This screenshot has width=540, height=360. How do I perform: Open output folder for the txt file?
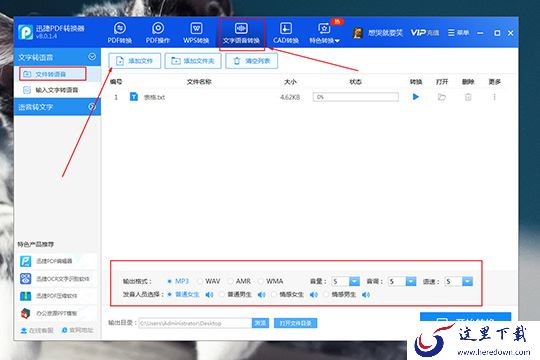[x=442, y=97]
